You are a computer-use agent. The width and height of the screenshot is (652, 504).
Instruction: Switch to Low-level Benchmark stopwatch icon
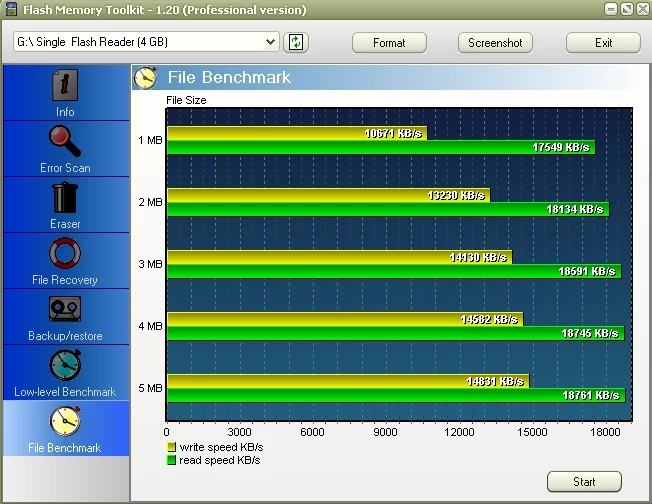(65, 365)
